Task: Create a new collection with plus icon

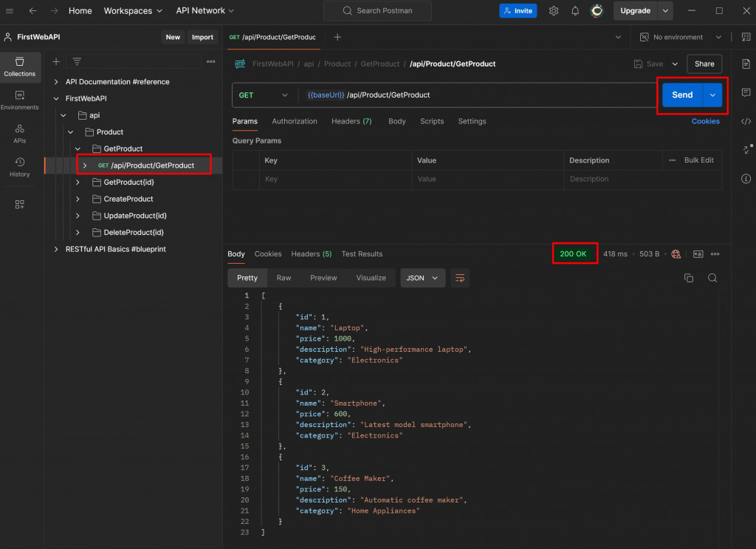Action: (x=56, y=62)
